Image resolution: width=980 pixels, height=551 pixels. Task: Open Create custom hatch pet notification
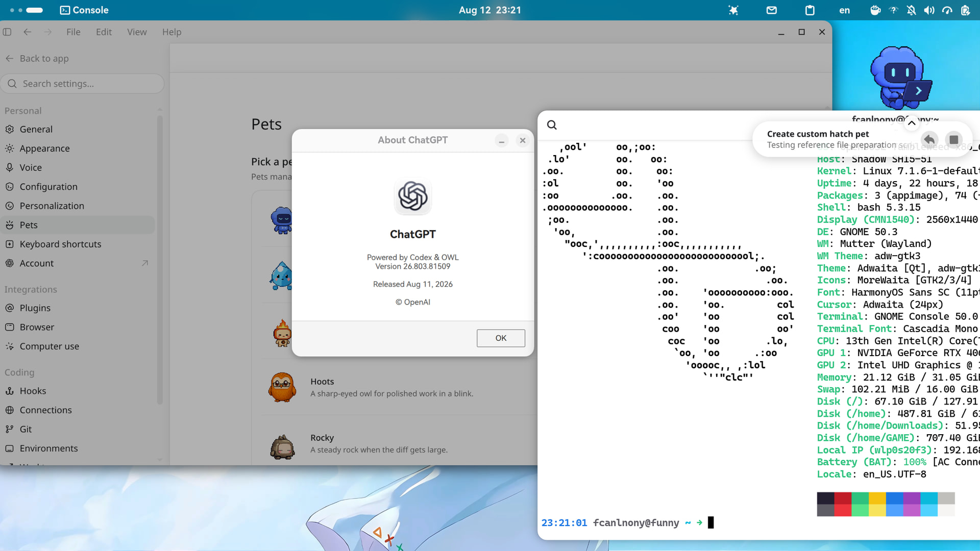click(x=837, y=139)
